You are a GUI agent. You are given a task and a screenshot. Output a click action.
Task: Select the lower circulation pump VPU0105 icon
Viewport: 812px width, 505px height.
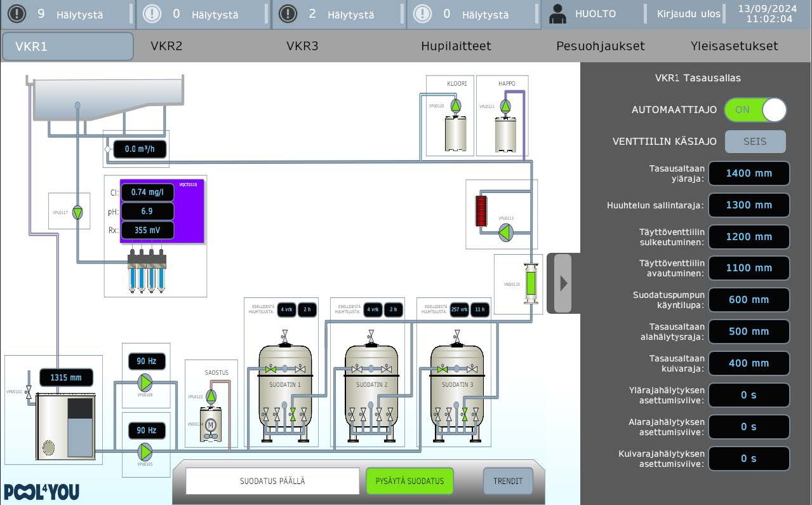tap(146, 452)
